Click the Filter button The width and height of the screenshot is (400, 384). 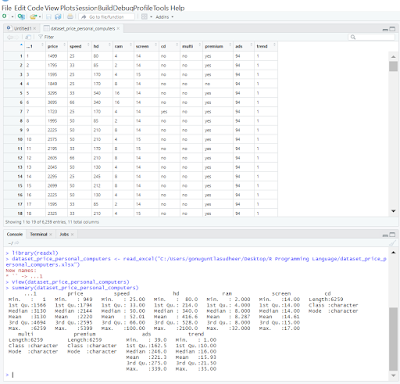coord(46,37)
